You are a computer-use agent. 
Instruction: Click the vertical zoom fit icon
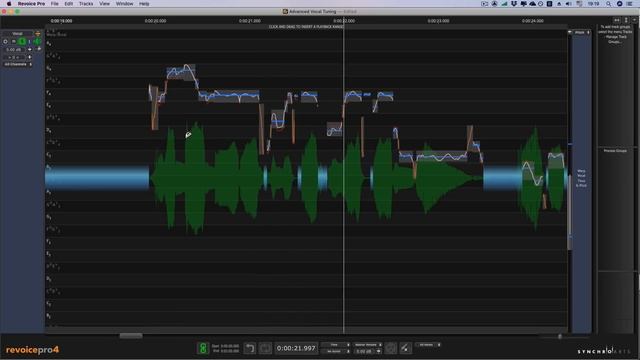pos(626,20)
